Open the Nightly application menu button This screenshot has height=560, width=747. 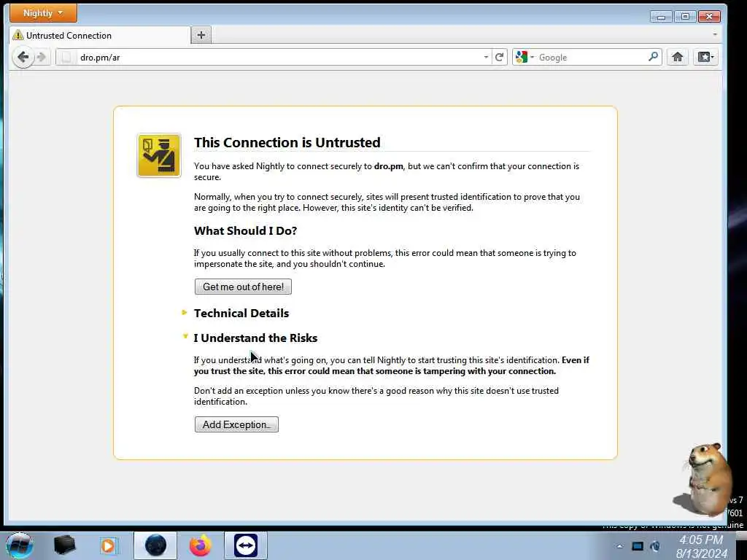pyautogui.click(x=43, y=13)
